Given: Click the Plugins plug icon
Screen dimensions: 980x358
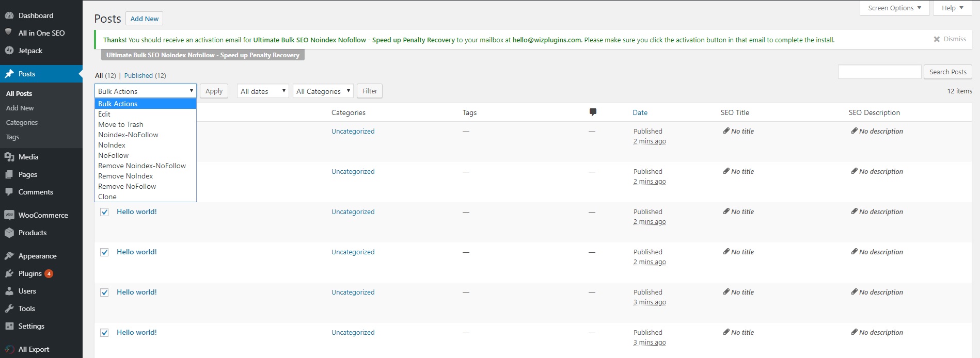Looking at the screenshot, I should click(x=9, y=273).
